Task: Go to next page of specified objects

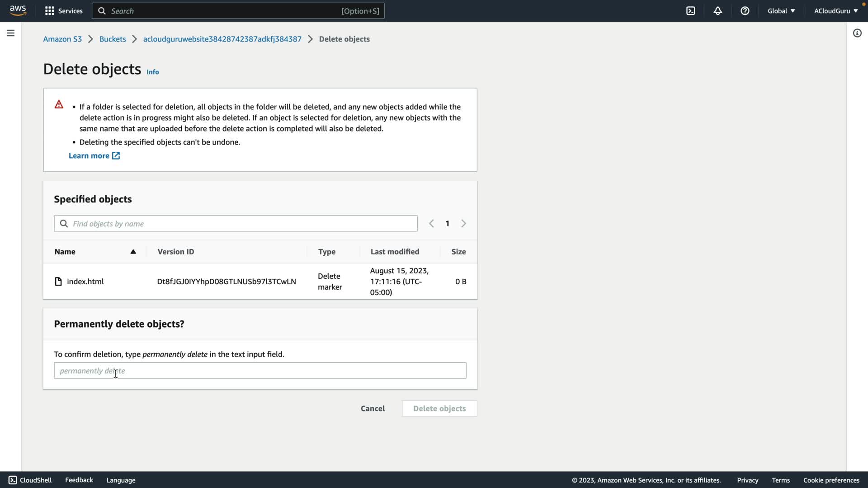Action: coord(463,224)
